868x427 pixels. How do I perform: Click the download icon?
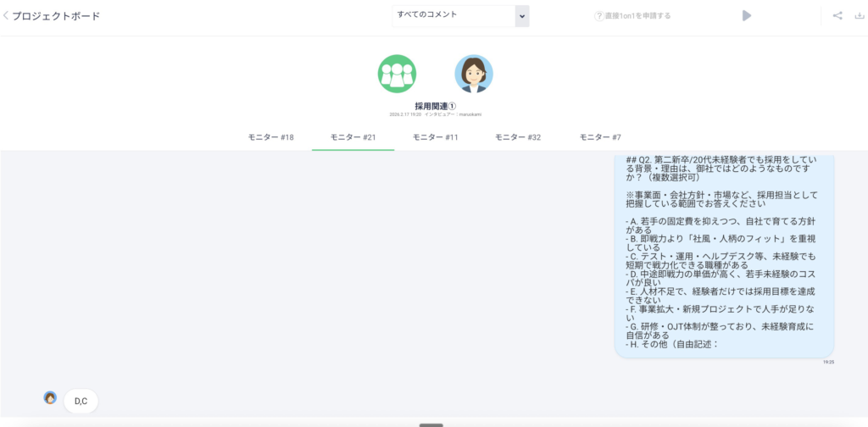click(859, 15)
